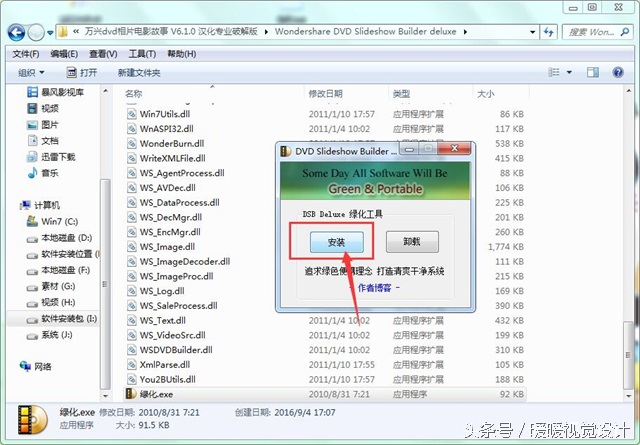Select You2BUtils.dll file icon
Image resolution: width=640 pixels, height=445 pixels.
pos(131,379)
